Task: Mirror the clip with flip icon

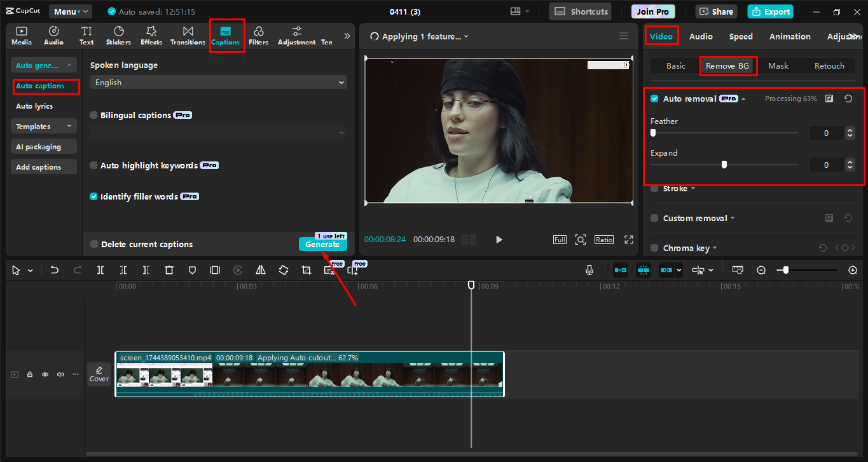Action: click(261, 270)
